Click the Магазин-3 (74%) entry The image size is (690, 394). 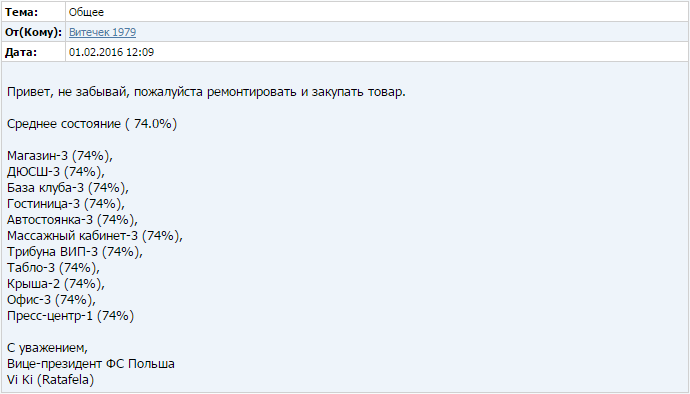[x=60, y=156]
